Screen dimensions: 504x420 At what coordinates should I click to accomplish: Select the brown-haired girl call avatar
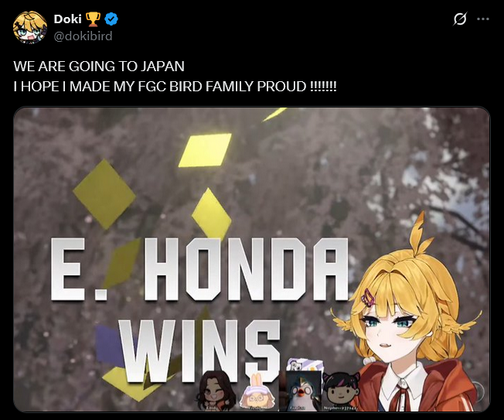(212, 391)
